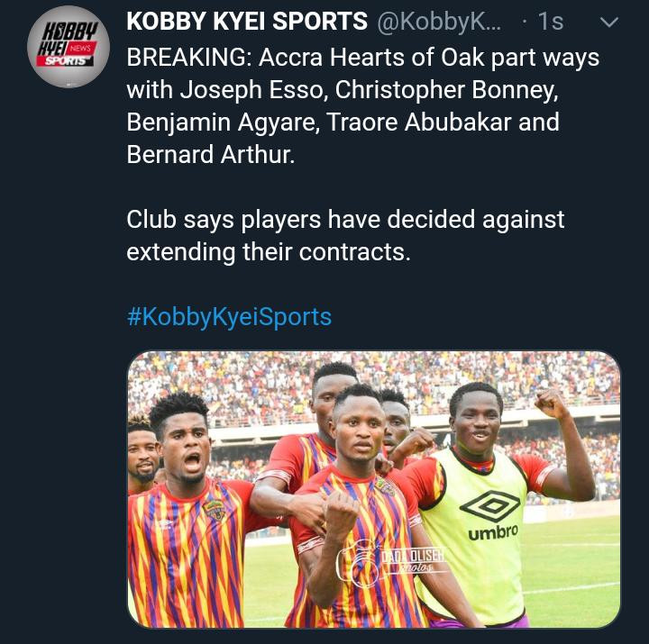
Task: Click the red NEWS badge in avatar
Action: [x=81, y=49]
